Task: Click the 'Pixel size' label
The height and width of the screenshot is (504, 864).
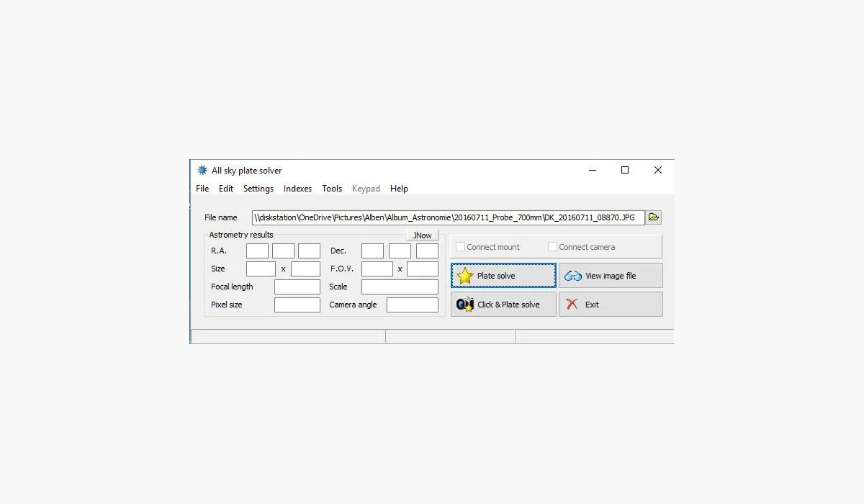Action: pos(227,305)
